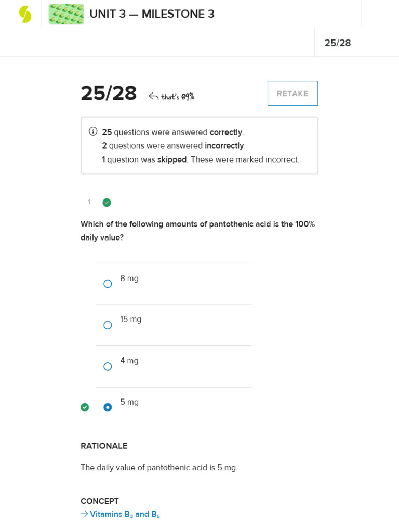
Task: Select the 5 mg radio option
Action: coord(108,407)
